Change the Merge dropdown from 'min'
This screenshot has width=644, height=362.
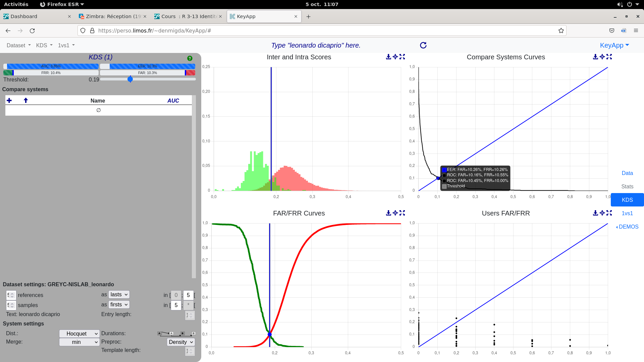pos(79,342)
